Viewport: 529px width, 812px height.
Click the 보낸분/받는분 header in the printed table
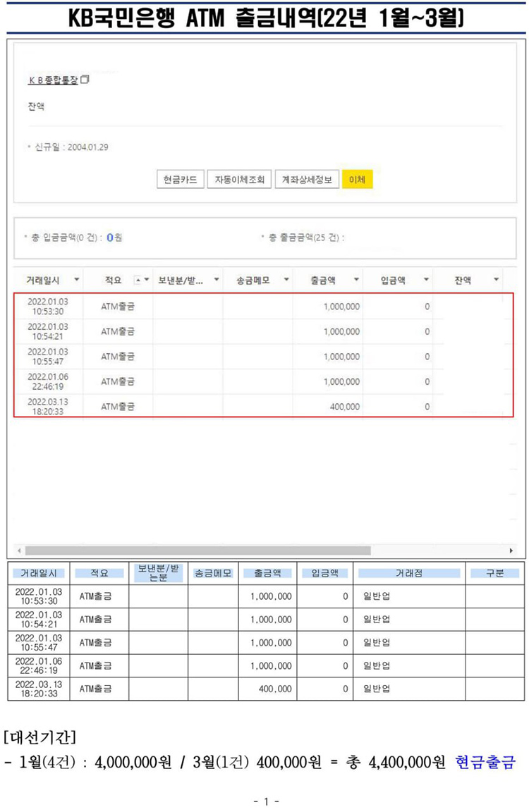point(158,573)
